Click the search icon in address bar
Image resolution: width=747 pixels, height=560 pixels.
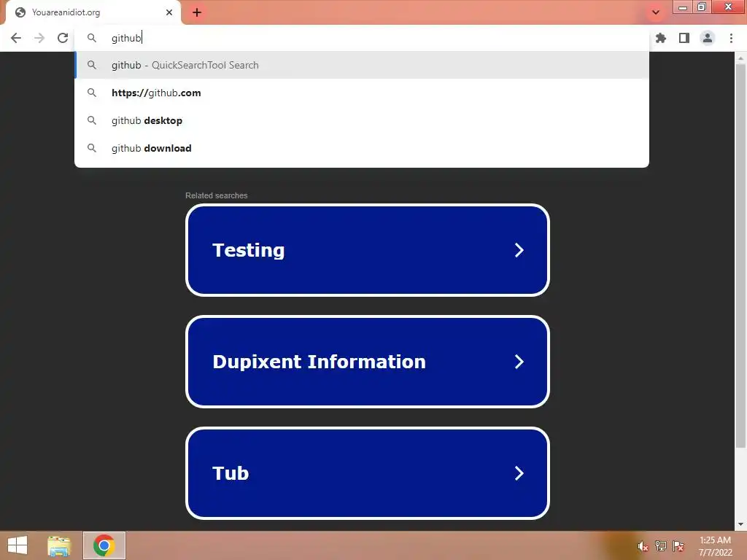pos(92,38)
